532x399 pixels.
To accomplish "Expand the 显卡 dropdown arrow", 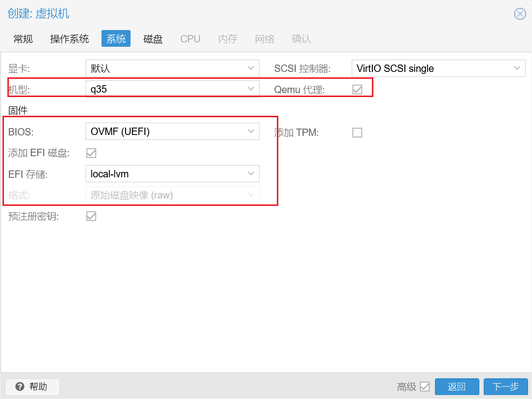I will click(x=251, y=68).
